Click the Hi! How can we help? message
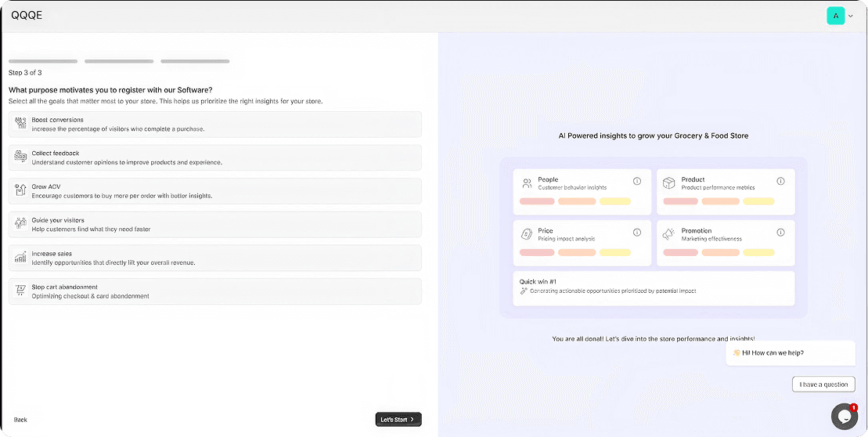This screenshot has height=437, width=868. (x=791, y=353)
